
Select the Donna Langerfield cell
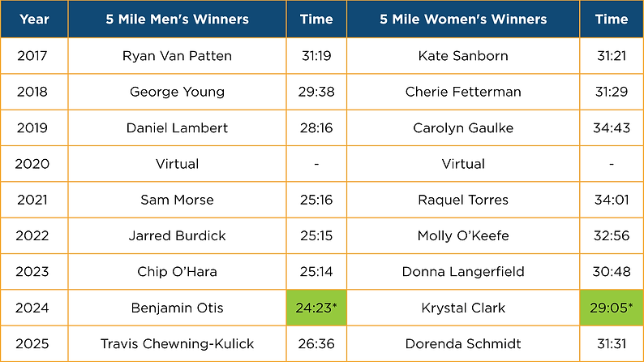pos(463,272)
